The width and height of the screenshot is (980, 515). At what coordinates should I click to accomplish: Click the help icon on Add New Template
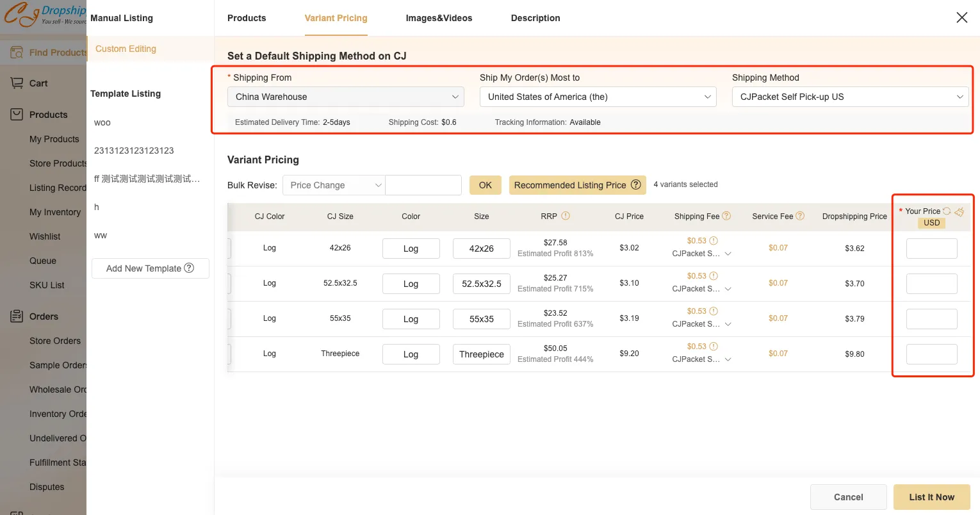(x=189, y=268)
